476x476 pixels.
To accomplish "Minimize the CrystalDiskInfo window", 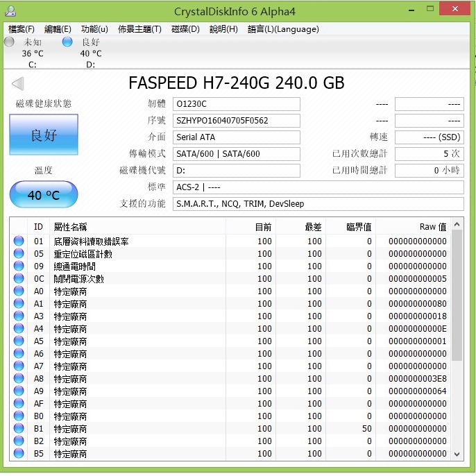I will (411, 9).
